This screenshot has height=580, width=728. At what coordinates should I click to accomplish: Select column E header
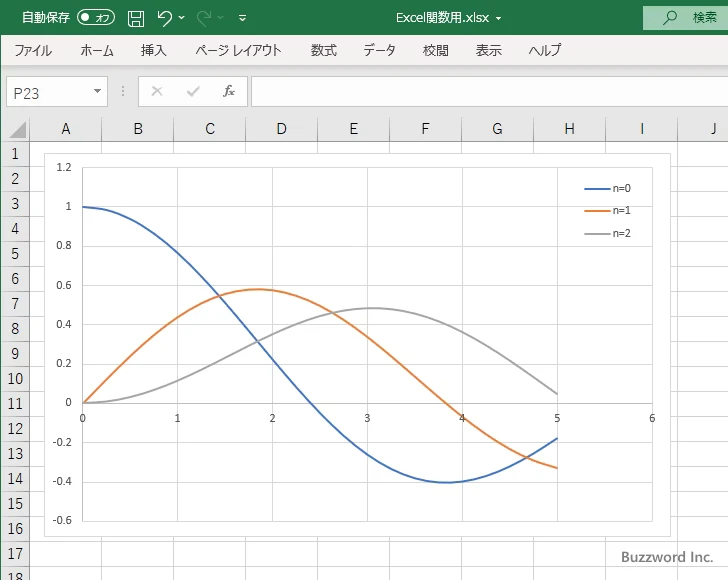tap(353, 129)
